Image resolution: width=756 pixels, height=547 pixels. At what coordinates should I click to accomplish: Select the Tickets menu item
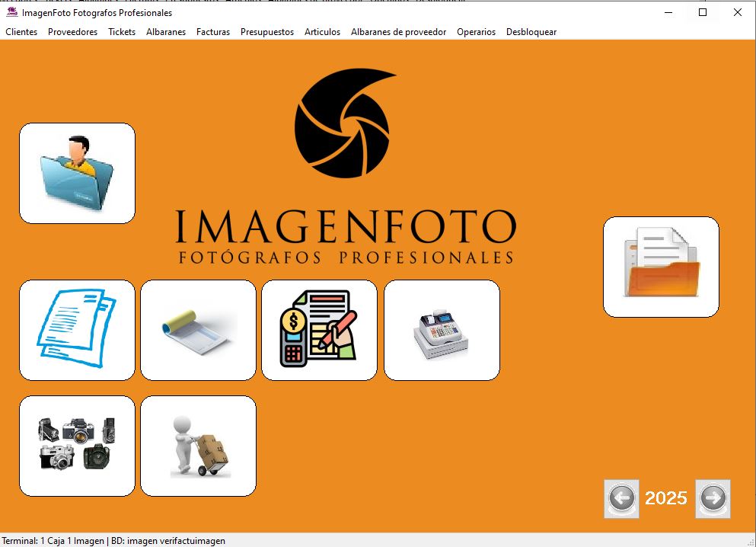click(x=122, y=32)
